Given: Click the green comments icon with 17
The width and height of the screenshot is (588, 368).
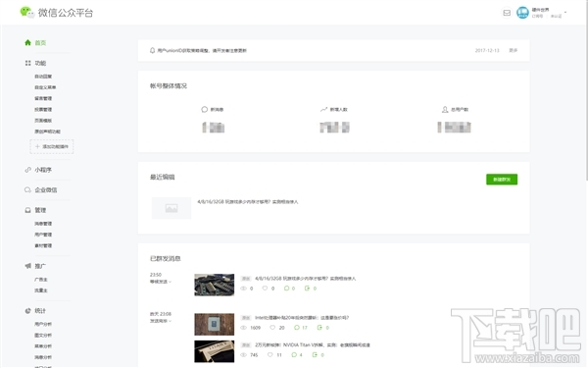Looking at the screenshot, I should [x=297, y=328].
